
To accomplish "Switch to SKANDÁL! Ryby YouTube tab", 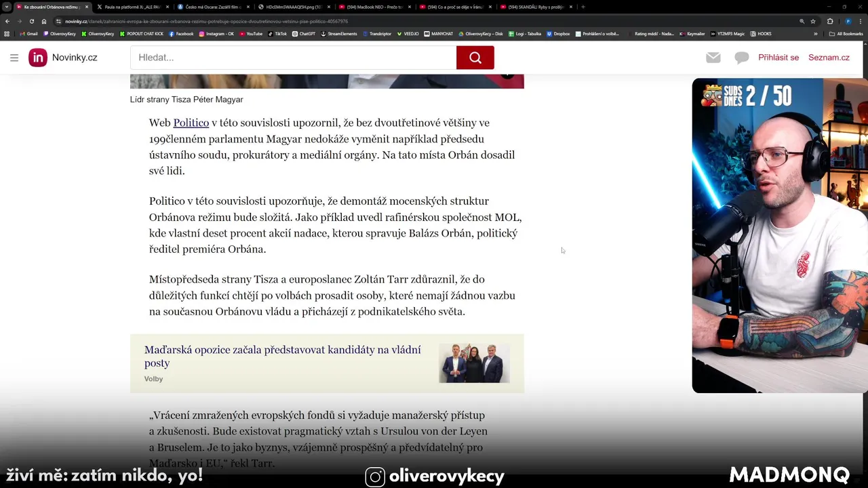I will [536, 7].
